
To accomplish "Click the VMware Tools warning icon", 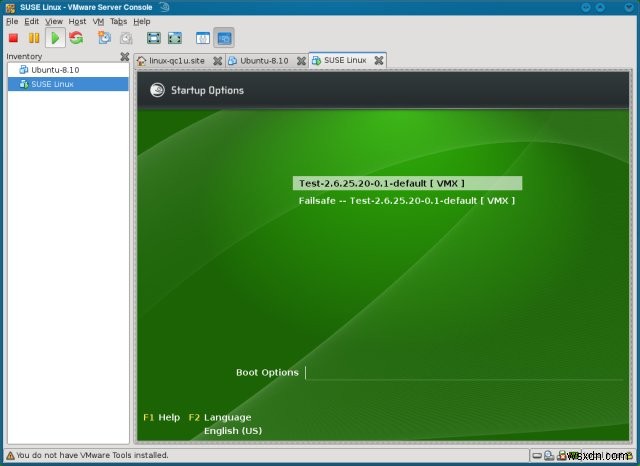I will pyautogui.click(x=10, y=455).
